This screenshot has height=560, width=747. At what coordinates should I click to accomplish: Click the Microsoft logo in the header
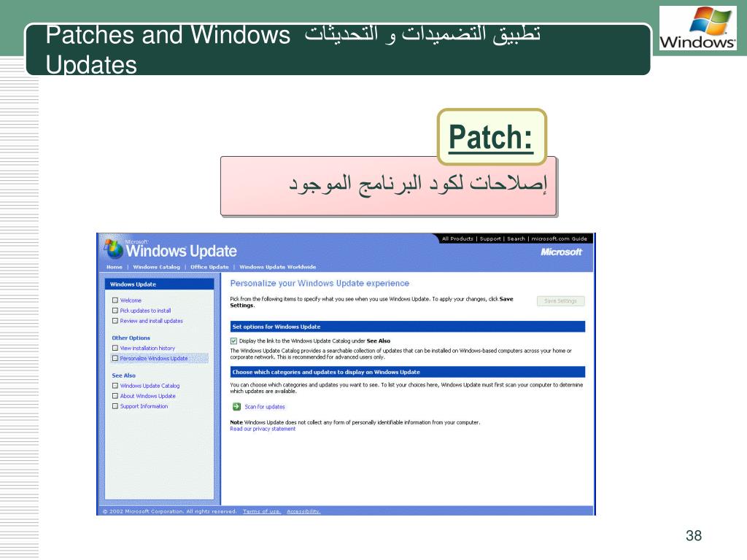tap(561, 252)
